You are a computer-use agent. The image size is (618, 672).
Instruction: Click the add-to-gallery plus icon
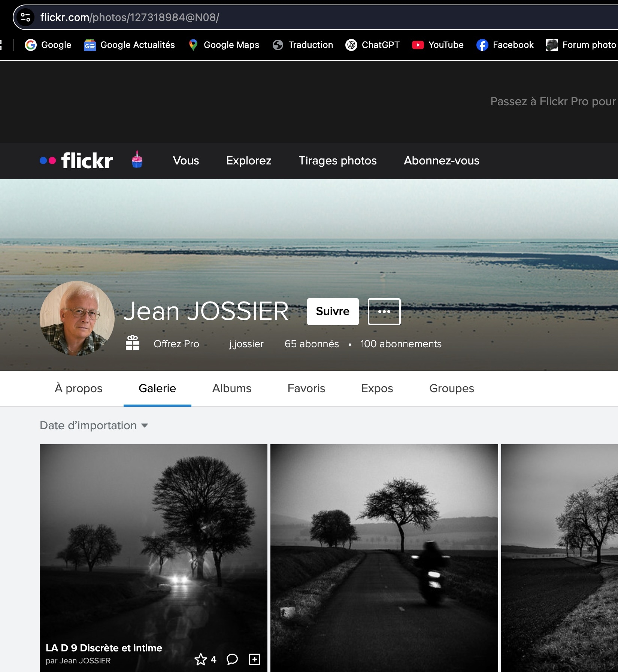pyautogui.click(x=255, y=659)
